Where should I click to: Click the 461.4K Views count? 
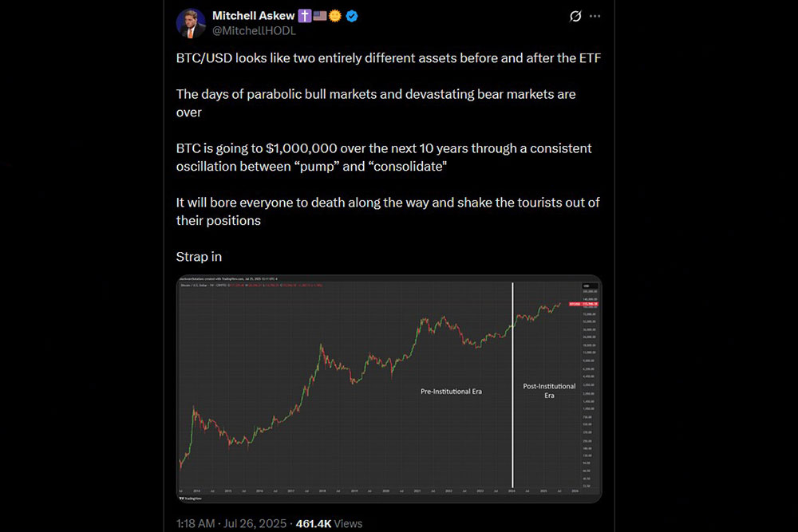(x=329, y=523)
